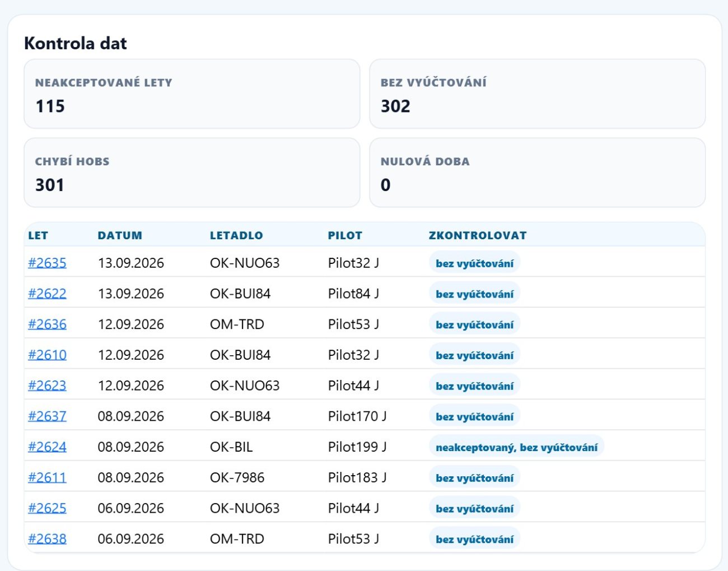Image resolution: width=728 pixels, height=571 pixels.
Task: Click the Chybí HOBS summary card
Action: (192, 173)
